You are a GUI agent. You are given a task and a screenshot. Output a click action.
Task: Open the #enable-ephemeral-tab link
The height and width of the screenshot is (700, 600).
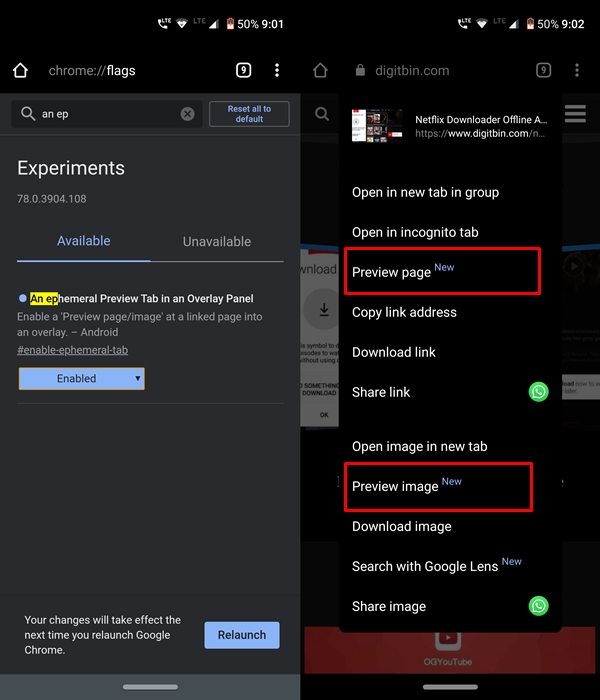73,349
